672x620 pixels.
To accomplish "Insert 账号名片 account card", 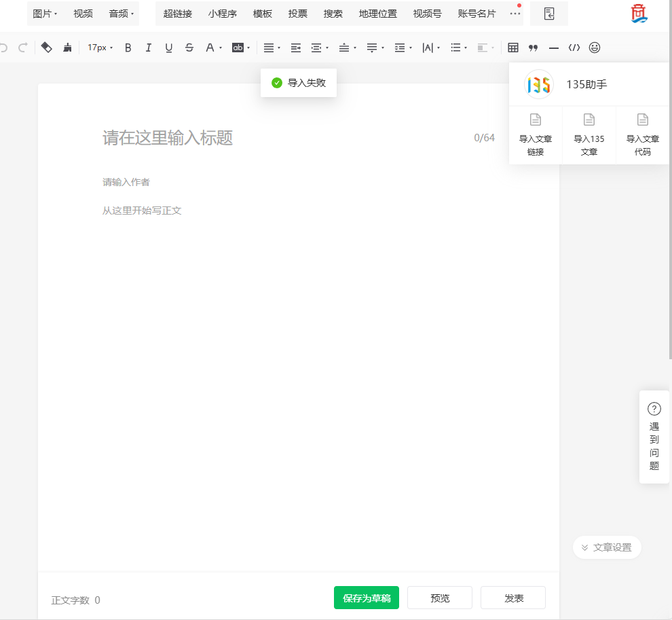I will 477,14.
